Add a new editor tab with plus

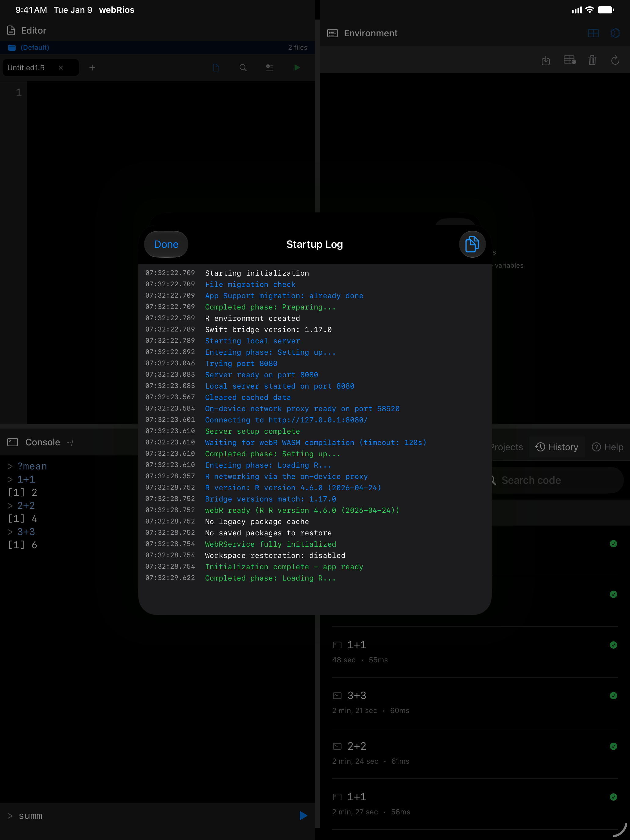pyautogui.click(x=92, y=67)
